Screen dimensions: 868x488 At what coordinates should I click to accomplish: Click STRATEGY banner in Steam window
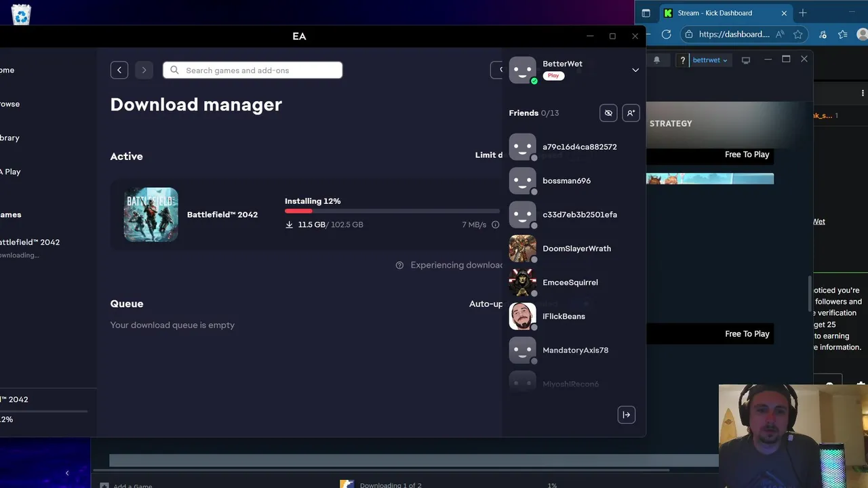tap(729, 125)
